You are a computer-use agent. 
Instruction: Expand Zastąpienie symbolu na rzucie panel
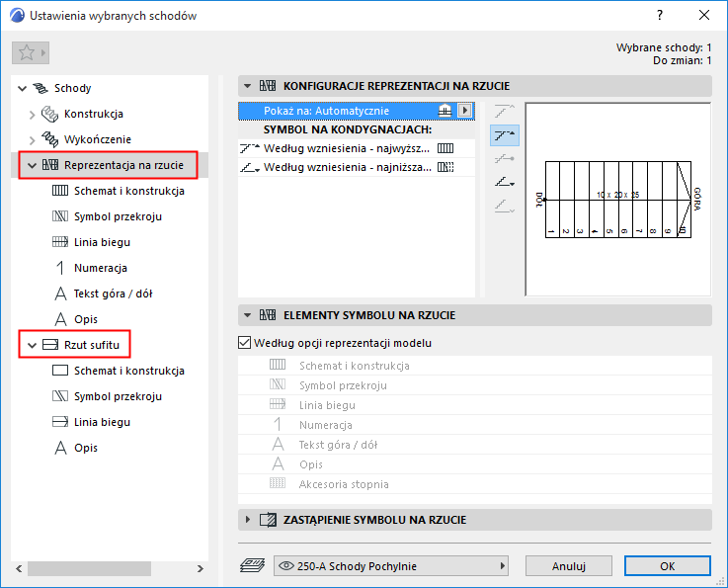(x=248, y=520)
